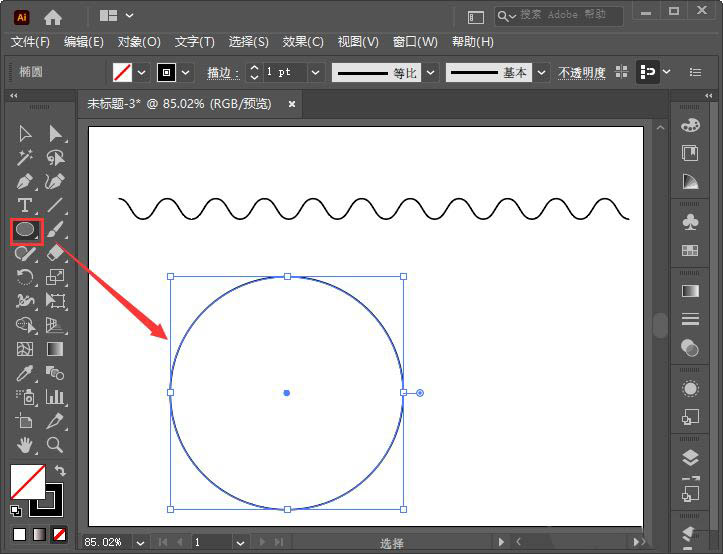Viewport: 723px width, 554px height.
Task: Open the Color panel palette icon
Action: [690, 125]
